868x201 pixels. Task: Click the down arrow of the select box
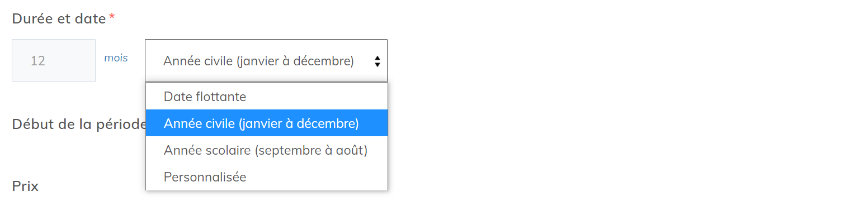pyautogui.click(x=378, y=65)
